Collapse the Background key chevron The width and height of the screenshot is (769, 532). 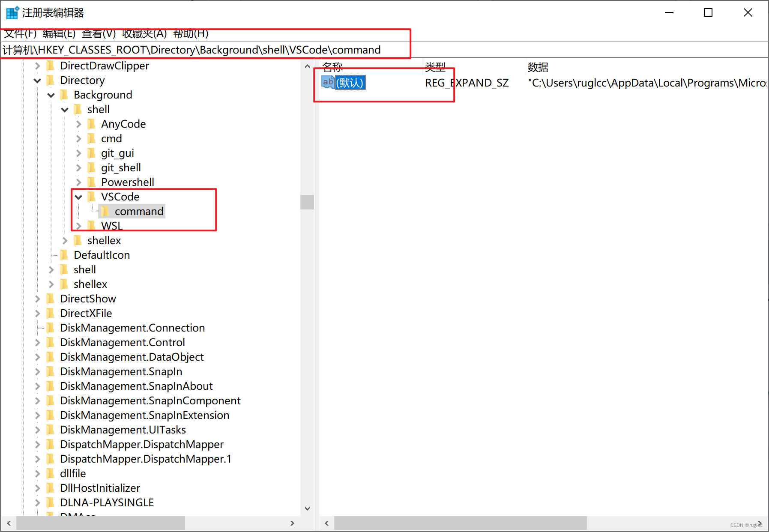click(51, 95)
